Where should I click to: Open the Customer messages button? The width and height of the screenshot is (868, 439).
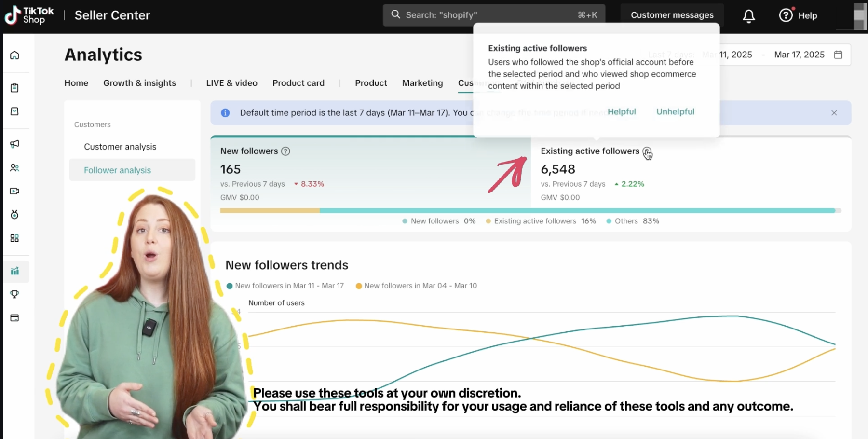[672, 15]
